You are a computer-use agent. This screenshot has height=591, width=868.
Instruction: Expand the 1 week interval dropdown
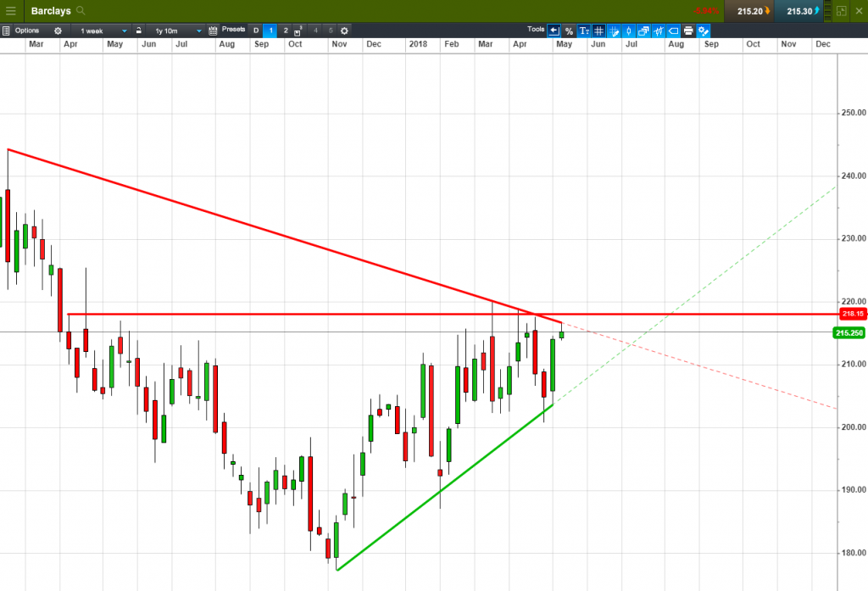[x=103, y=31]
